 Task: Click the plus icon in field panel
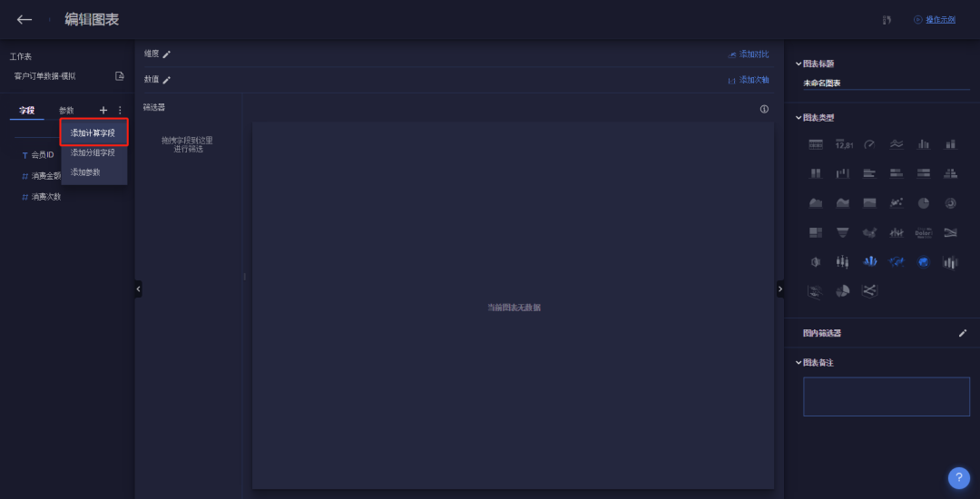point(103,110)
